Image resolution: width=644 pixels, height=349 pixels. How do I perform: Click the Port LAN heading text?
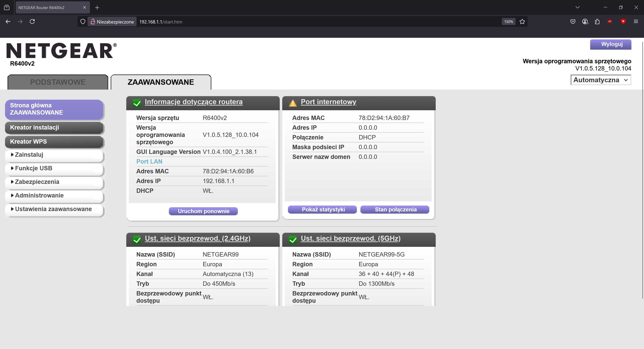(x=149, y=162)
